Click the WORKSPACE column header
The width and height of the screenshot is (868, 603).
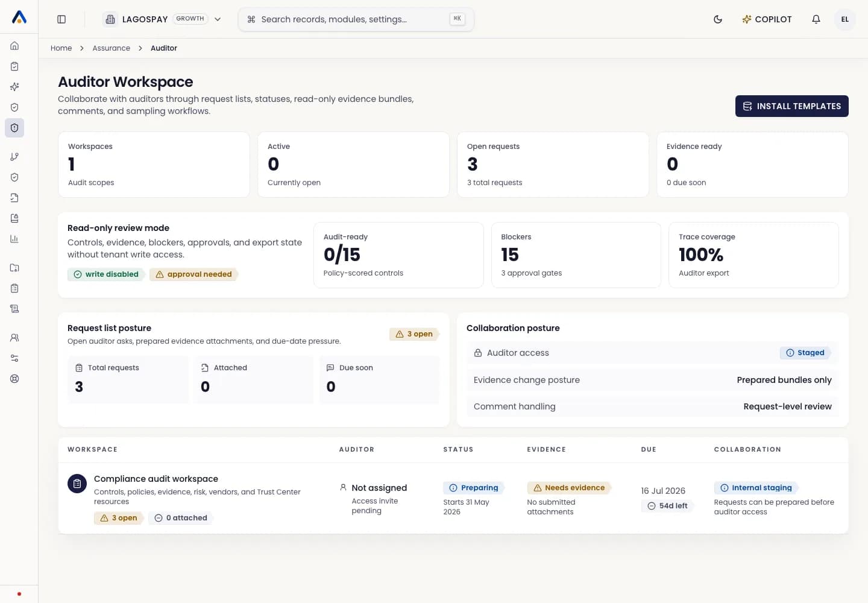pyautogui.click(x=93, y=449)
